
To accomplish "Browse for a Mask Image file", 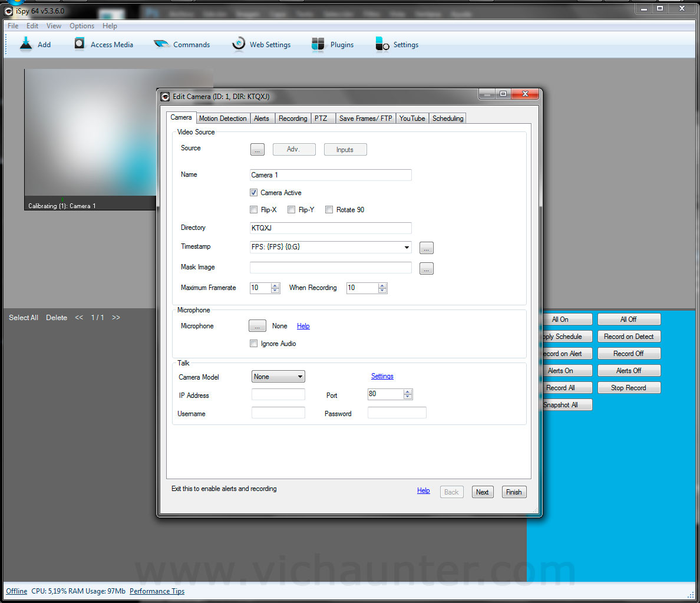I will 427,268.
